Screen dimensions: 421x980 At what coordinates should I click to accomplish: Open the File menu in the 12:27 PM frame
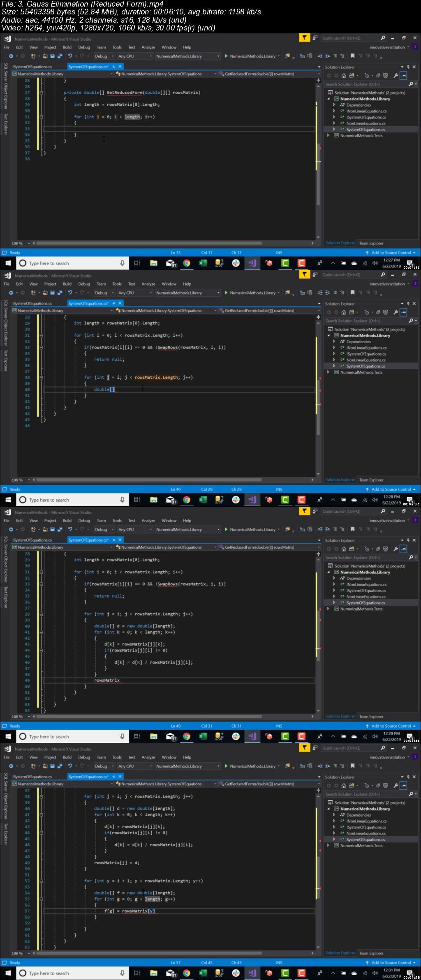click(x=7, y=47)
